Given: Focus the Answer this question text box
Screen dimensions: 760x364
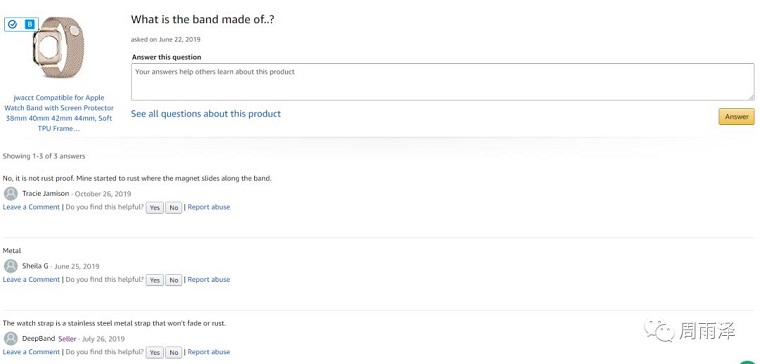Looking at the screenshot, I should pos(443,82).
